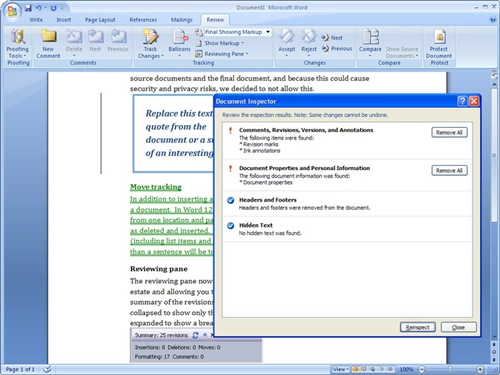This screenshot has width=500, height=375.
Task: Open the View dropdown in status bar
Action: tap(340, 369)
